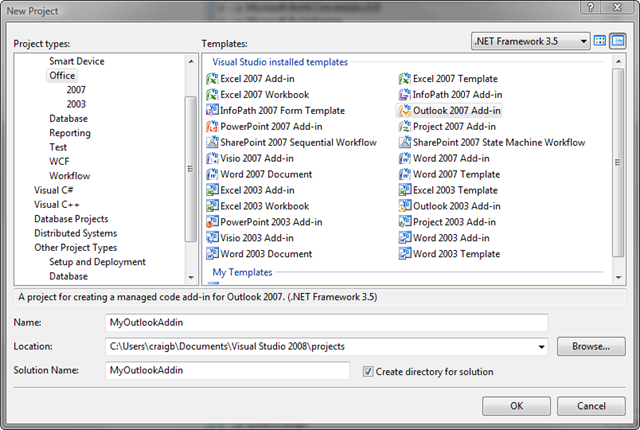This screenshot has width=640, height=430.
Task: Click Project types scrollbar up arrow
Action: pyautogui.click(x=191, y=62)
